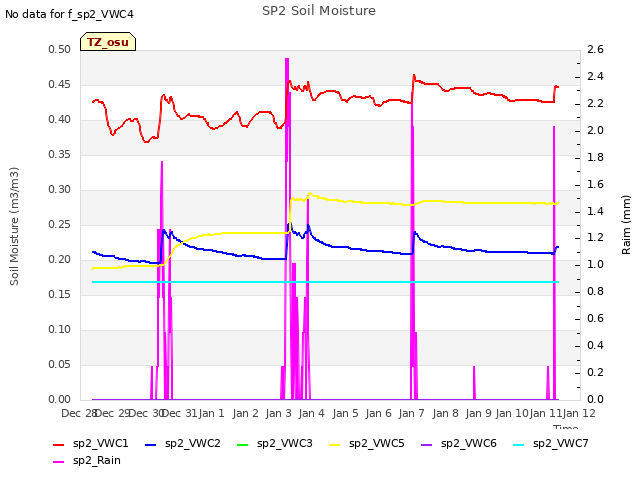The height and width of the screenshot is (480, 640).
Task: Click the 2.4 right axis value
Action: pyautogui.click(x=595, y=76)
